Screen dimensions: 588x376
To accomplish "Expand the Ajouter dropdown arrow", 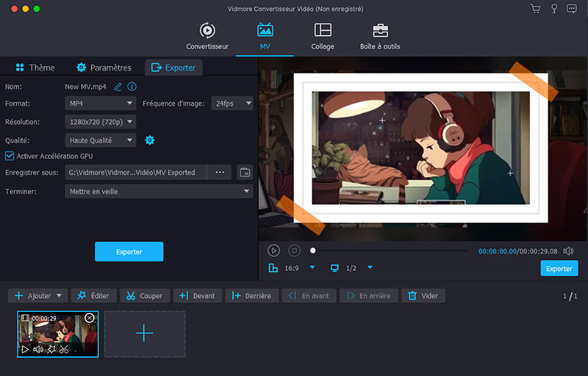I will [x=60, y=295].
